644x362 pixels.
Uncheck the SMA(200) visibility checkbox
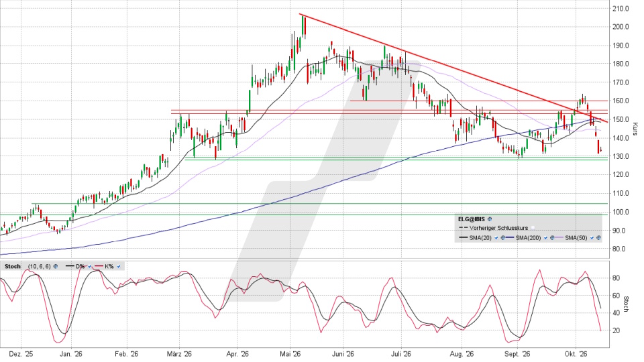(x=545, y=237)
